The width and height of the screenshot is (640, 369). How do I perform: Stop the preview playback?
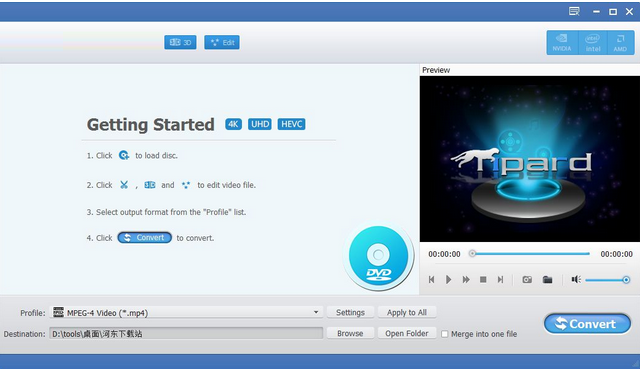tap(483, 280)
